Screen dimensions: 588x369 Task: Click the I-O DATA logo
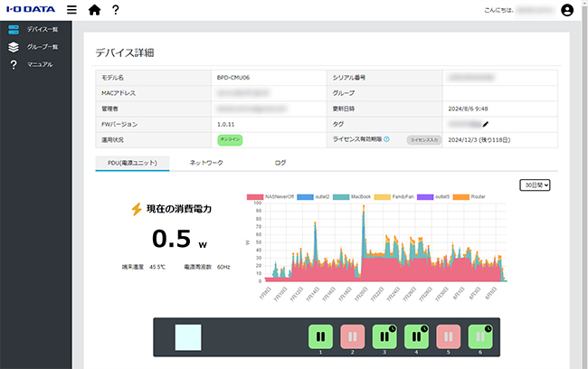coord(31,9)
